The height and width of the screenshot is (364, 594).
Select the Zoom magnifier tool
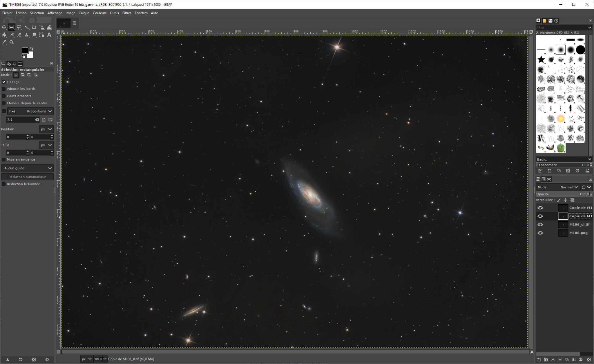tap(12, 42)
